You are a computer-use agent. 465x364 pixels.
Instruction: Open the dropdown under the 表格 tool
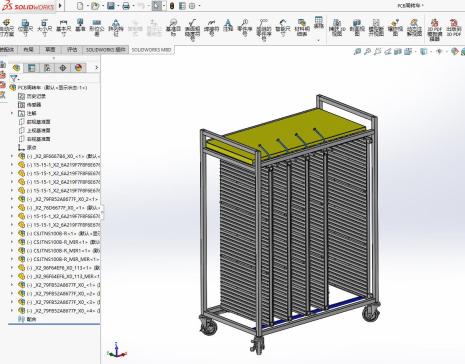coord(319,40)
